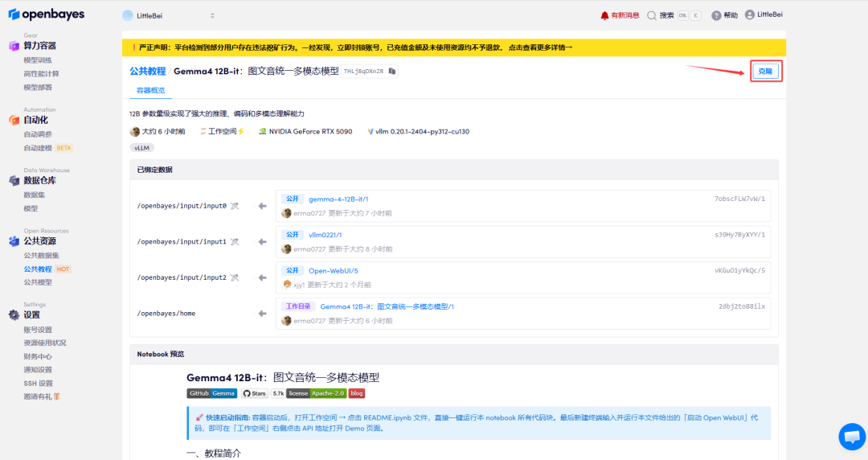This screenshot has height=460, width=868.
Task: Click the arrow icon for /openbayes/input/input2
Action: tap(262, 277)
